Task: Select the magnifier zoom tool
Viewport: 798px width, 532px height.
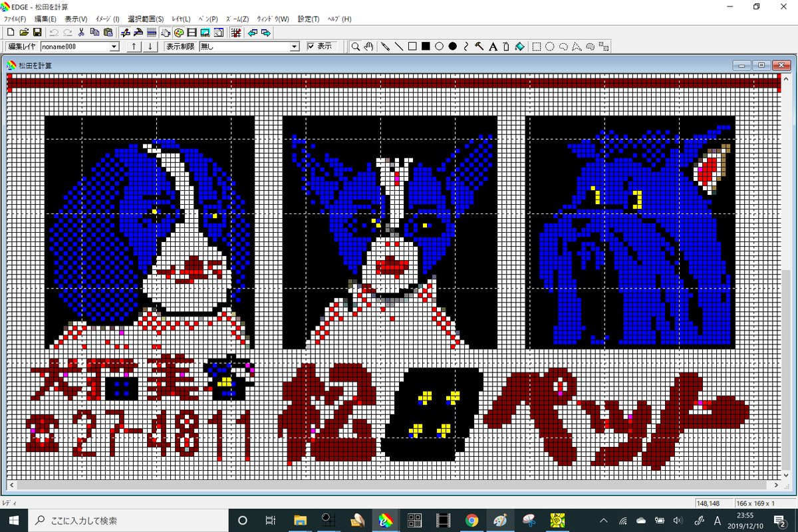Action: (x=356, y=47)
